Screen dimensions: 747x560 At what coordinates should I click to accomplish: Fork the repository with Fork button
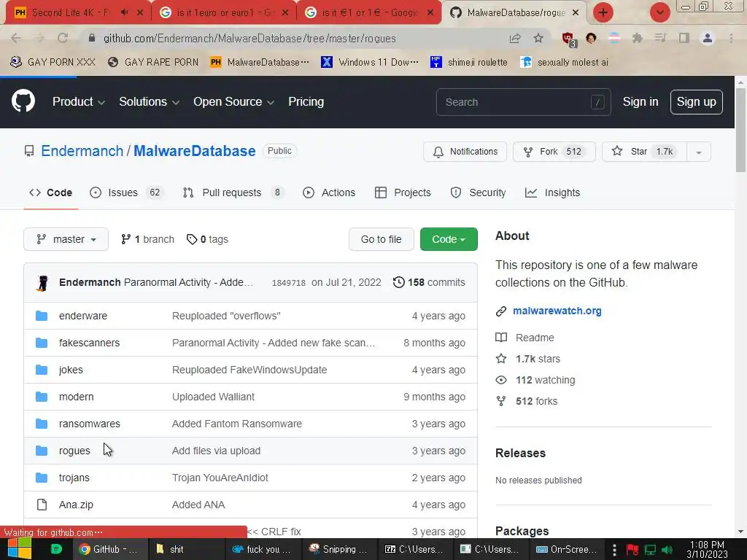click(x=554, y=152)
